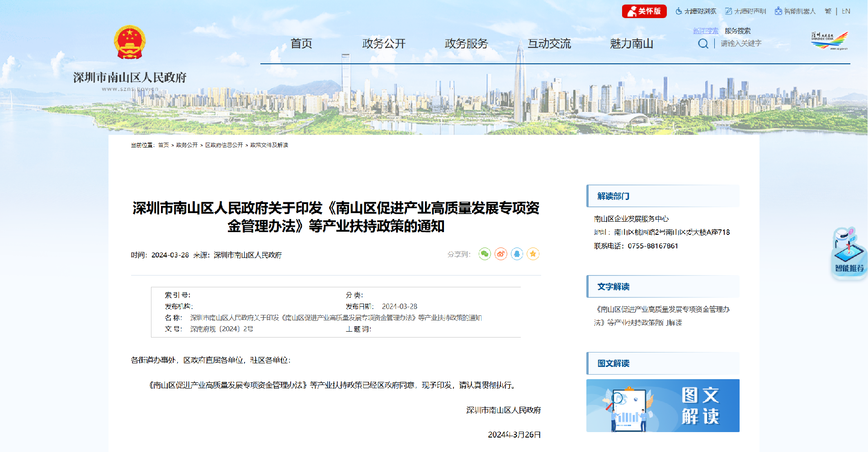
Task: Switch site language to 繁 traditional Chinese
Action: [828, 11]
